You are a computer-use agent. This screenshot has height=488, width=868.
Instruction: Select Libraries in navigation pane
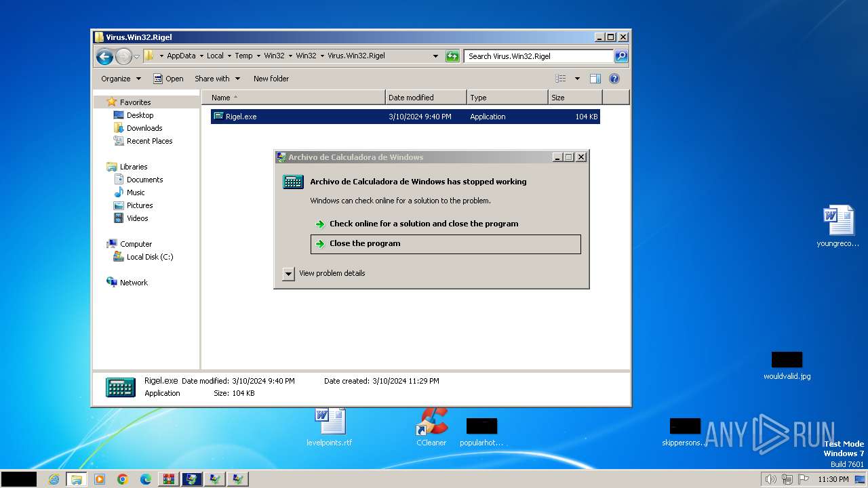(x=134, y=167)
